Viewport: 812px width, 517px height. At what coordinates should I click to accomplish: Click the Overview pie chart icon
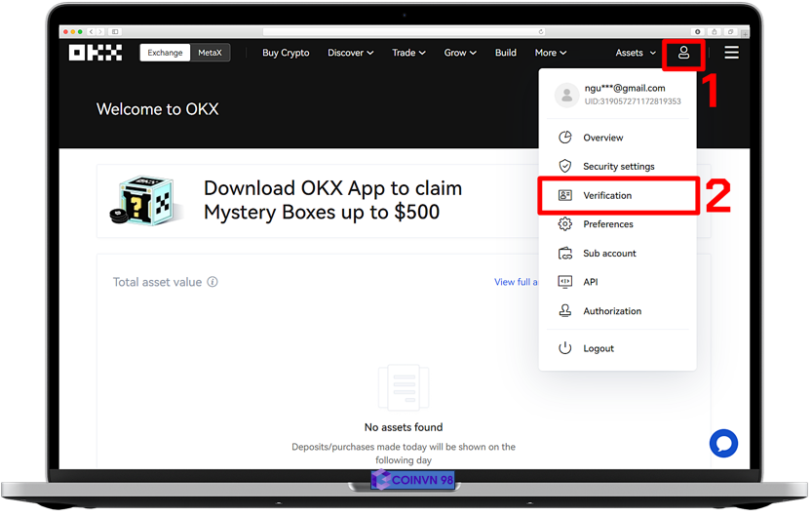[564, 138]
